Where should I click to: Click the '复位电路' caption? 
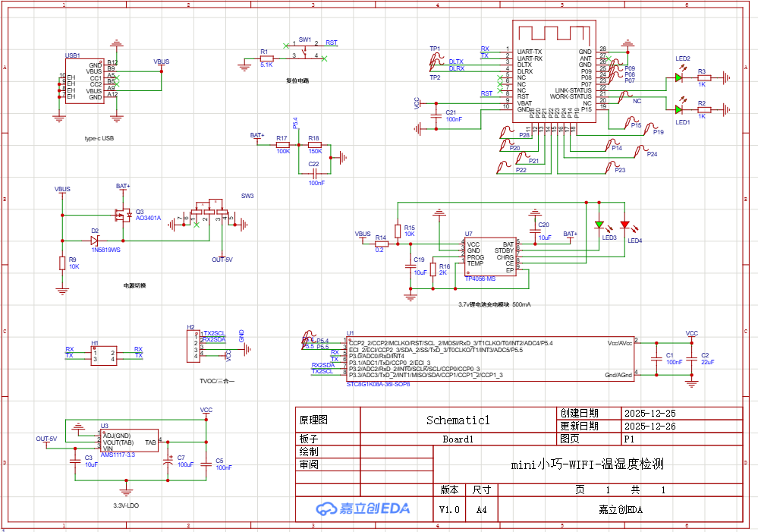[x=297, y=80]
